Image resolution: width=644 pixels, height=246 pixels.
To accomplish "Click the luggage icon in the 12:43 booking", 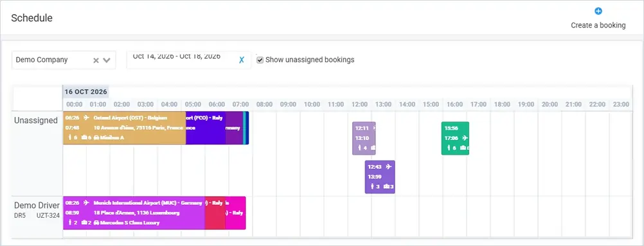I will pyautogui.click(x=386, y=186).
